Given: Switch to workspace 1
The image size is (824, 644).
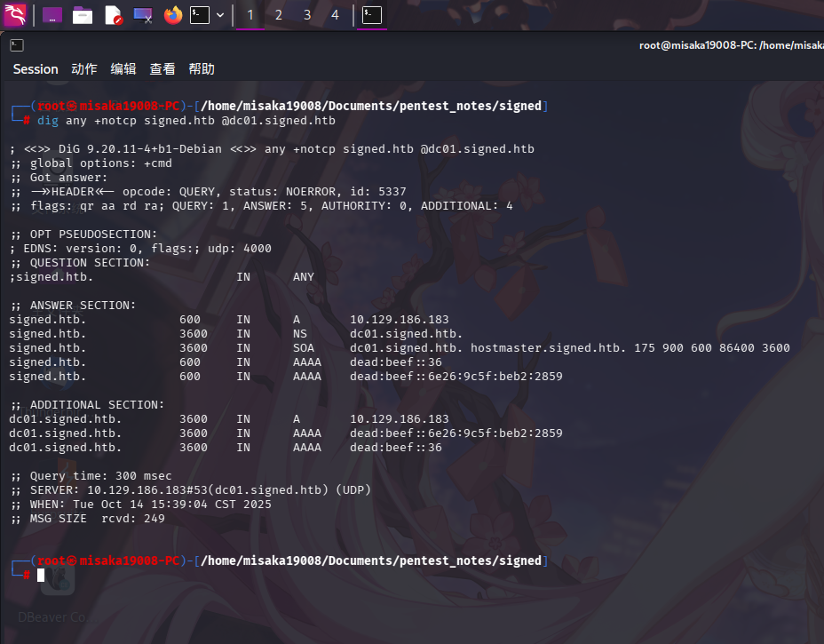Looking at the screenshot, I should pos(250,15).
